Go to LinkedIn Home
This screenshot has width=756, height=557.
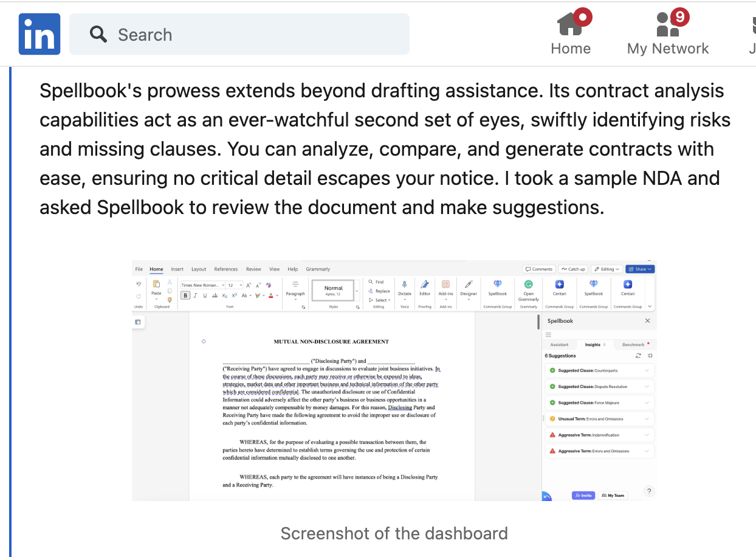tap(571, 33)
